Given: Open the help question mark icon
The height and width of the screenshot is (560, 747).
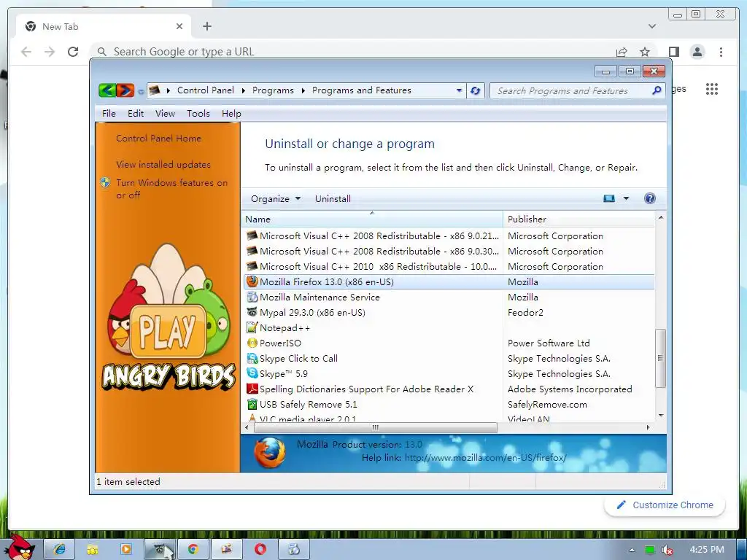Looking at the screenshot, I should pos(649,198).
